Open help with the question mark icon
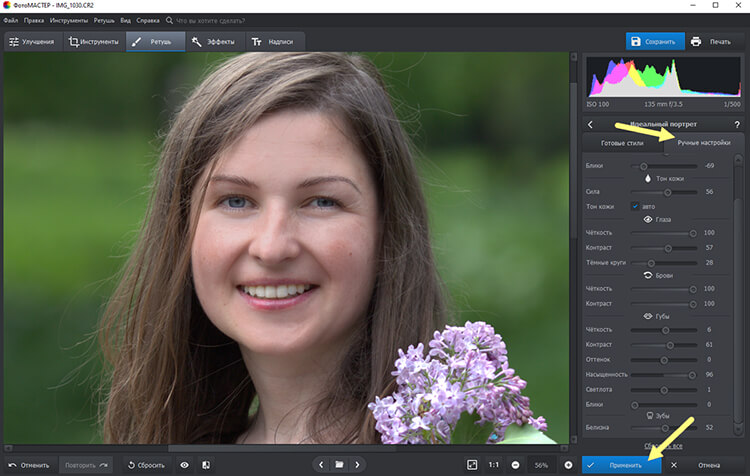The image size is (750, 476). point(737,124)
